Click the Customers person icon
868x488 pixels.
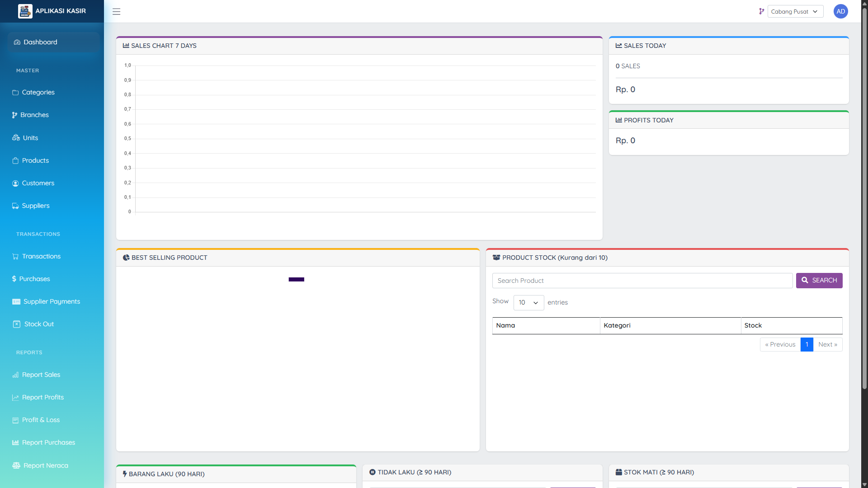[15, 183]
